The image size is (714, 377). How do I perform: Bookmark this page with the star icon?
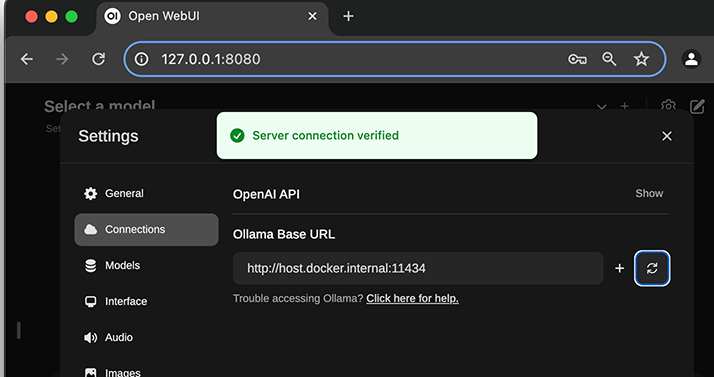(641, 59)
